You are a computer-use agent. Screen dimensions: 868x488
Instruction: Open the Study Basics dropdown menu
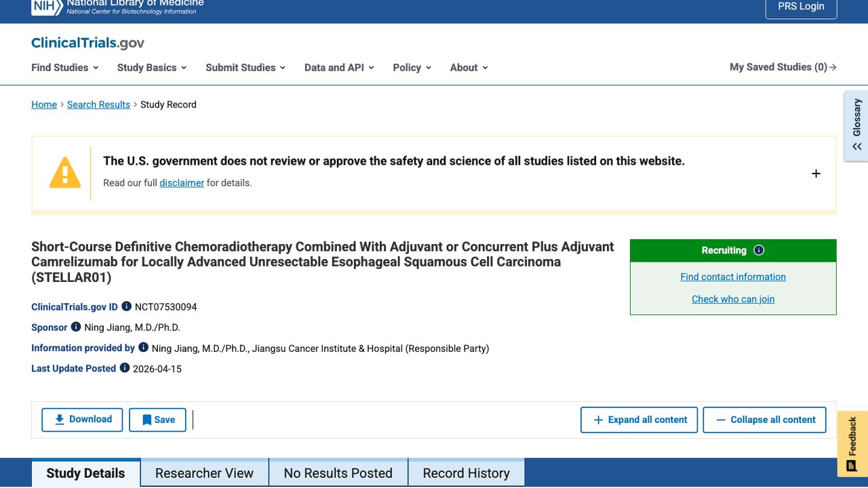tap(152, 67)
